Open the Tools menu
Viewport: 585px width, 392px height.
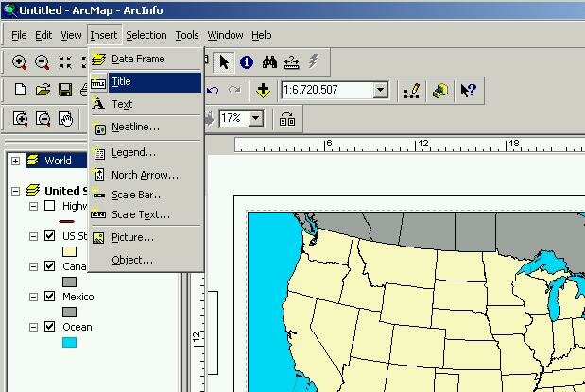click(187, 35)
